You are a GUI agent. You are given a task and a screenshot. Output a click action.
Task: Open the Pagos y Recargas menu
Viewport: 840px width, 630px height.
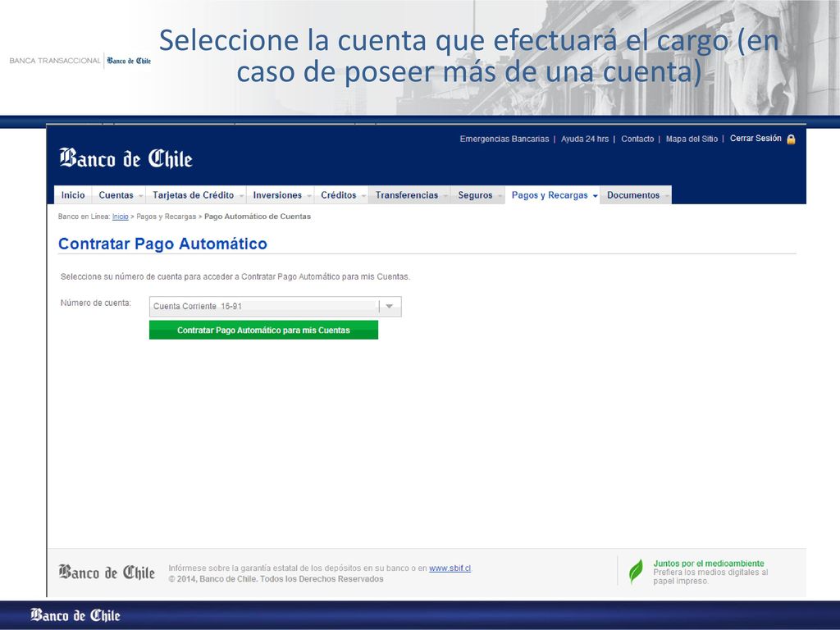point(553,195)
